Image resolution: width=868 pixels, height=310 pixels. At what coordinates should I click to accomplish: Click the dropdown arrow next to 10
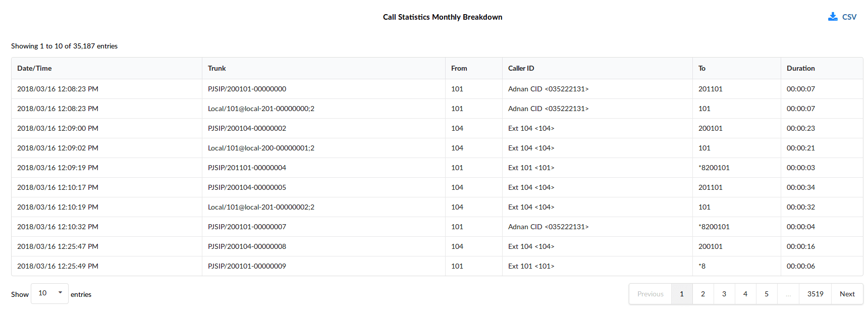click(60, 293)
